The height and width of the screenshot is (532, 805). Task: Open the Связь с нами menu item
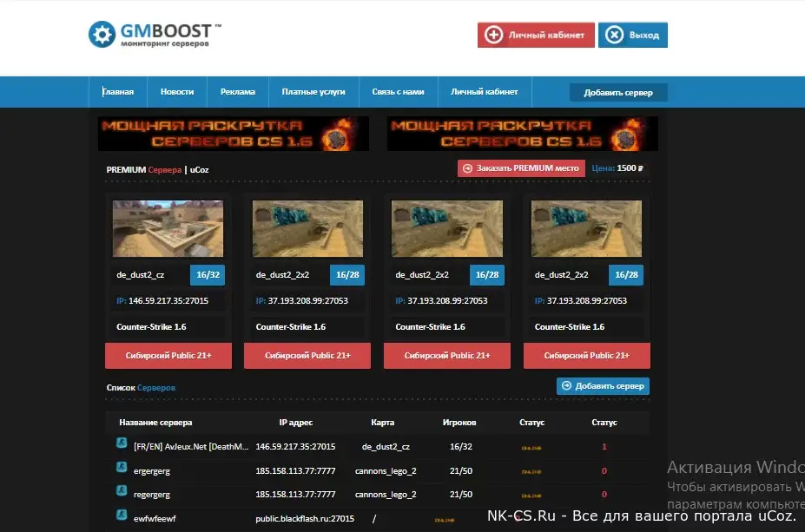pos(399,92)
